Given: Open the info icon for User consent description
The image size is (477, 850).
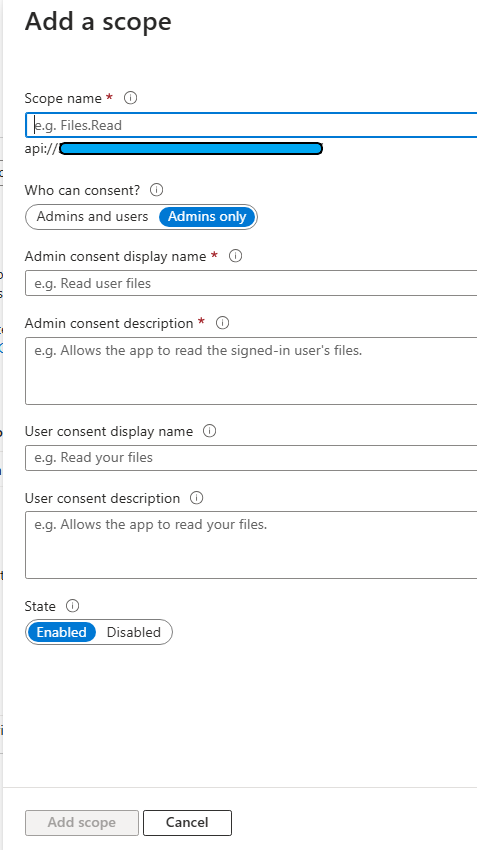Looking at the screenshot, I should (197, 498).
